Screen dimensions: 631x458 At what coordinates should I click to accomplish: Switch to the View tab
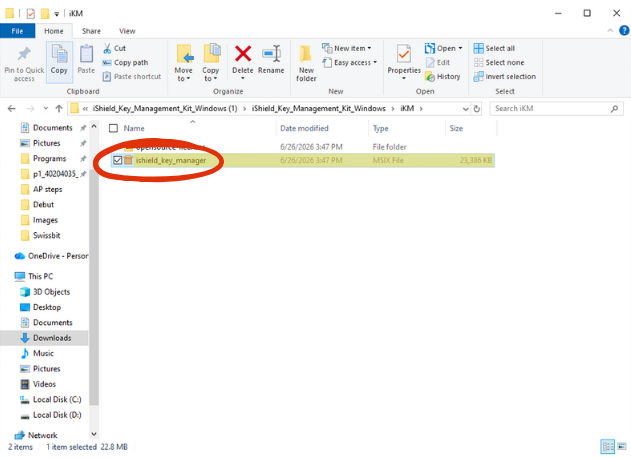pos(127,31)
